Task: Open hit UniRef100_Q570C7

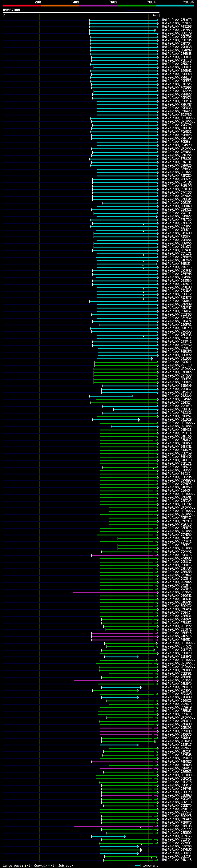Action: click(x=177, y=23)
